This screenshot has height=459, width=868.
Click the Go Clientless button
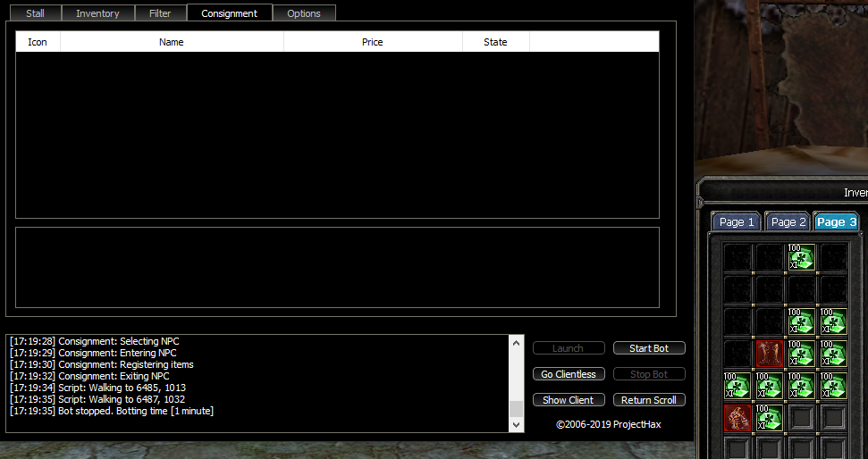pos(569,374)
